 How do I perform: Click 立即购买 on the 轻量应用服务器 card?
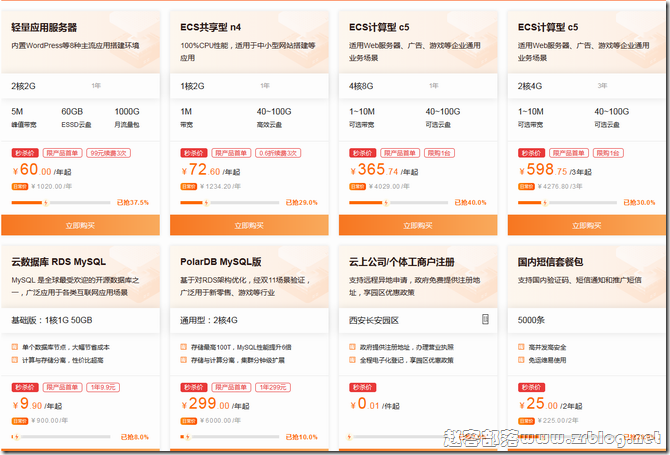pyautogui.click(x=80, y=225)
